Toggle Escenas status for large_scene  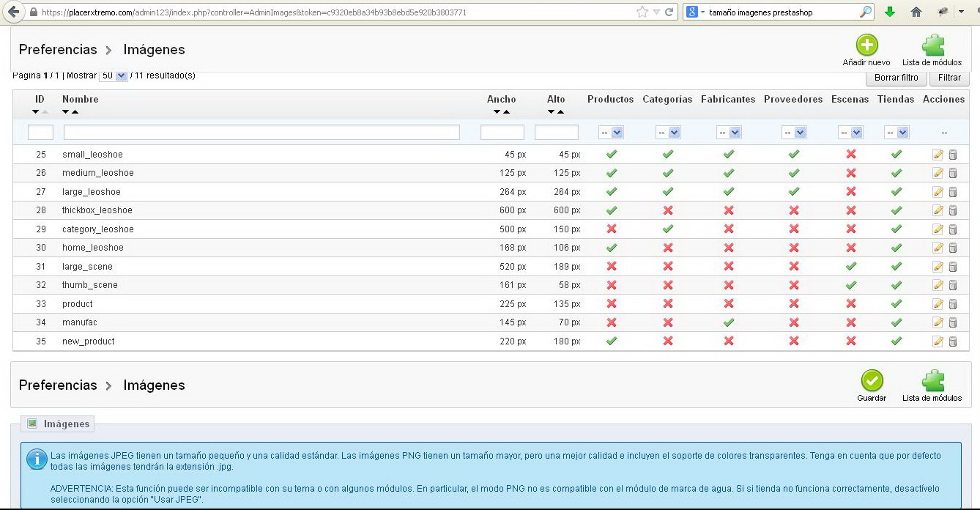(850, 267)
